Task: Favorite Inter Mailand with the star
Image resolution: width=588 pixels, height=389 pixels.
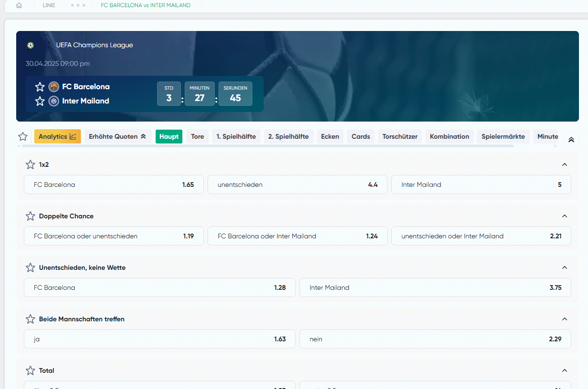Action: click(x=40, y=101)
